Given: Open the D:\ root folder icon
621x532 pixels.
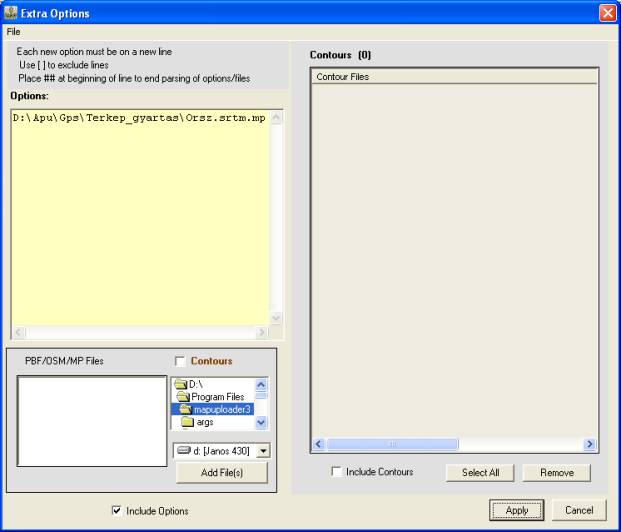Looking at the screenshot, I should click(x=181, y=384).
